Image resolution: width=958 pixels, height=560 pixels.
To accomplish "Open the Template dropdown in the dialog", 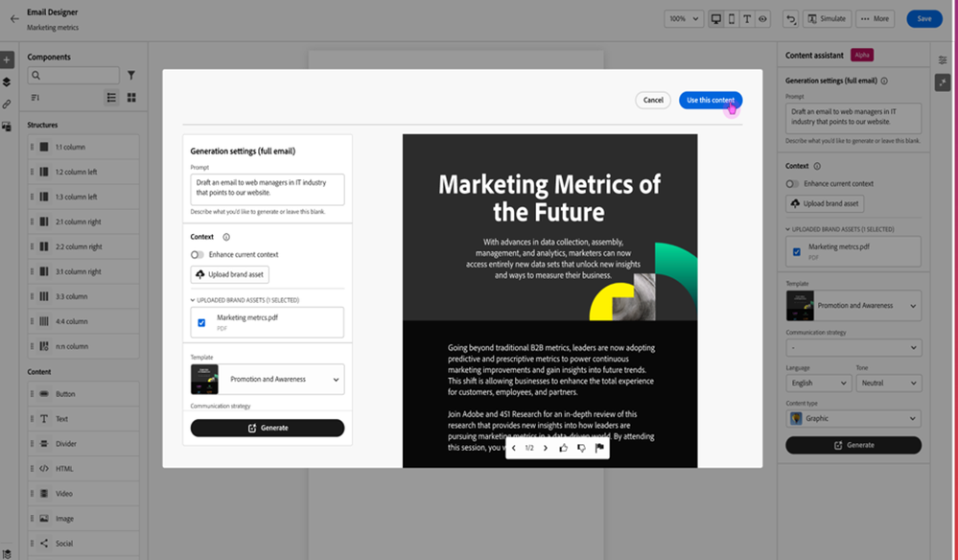I will click(x=268, y=380).
